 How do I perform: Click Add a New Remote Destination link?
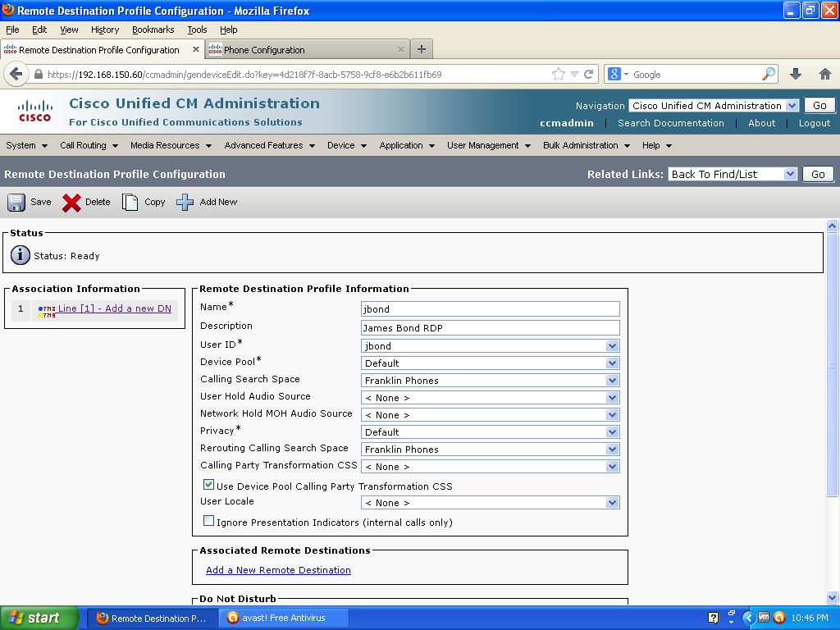[279, 570]
